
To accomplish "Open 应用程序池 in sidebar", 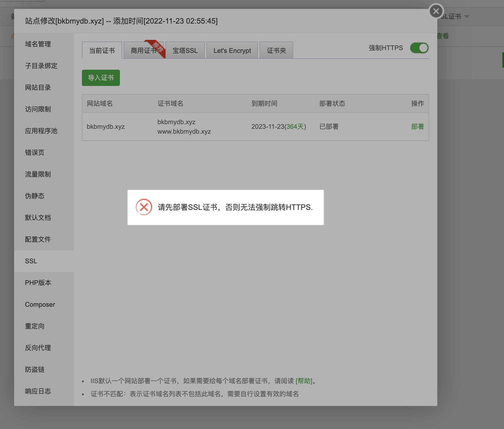I will [x=44, y=131].
